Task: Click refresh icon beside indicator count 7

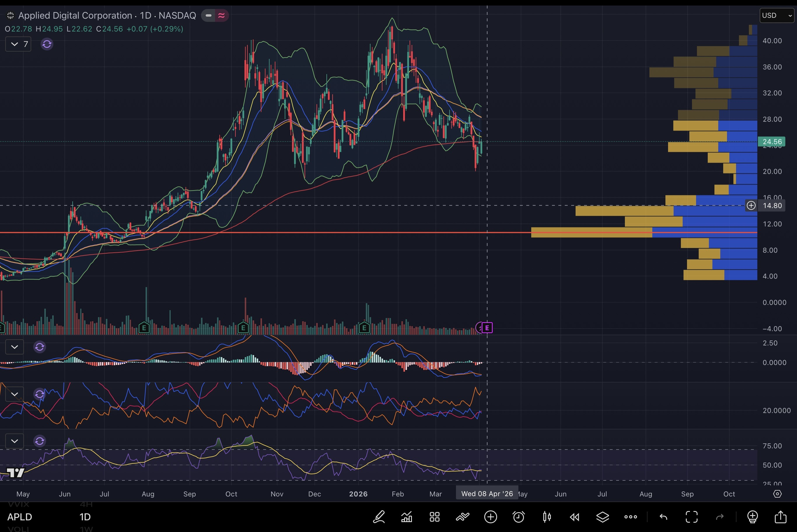Action: click(x=47, y=44)
